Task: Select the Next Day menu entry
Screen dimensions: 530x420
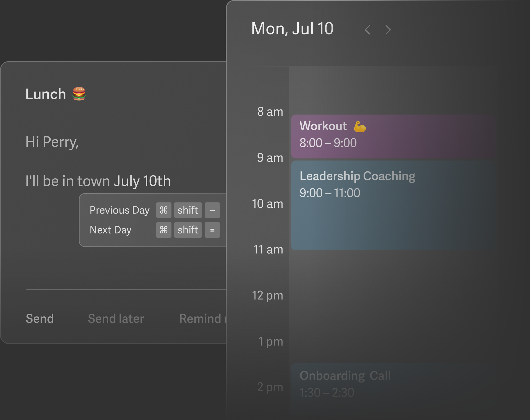Action: 111,230
